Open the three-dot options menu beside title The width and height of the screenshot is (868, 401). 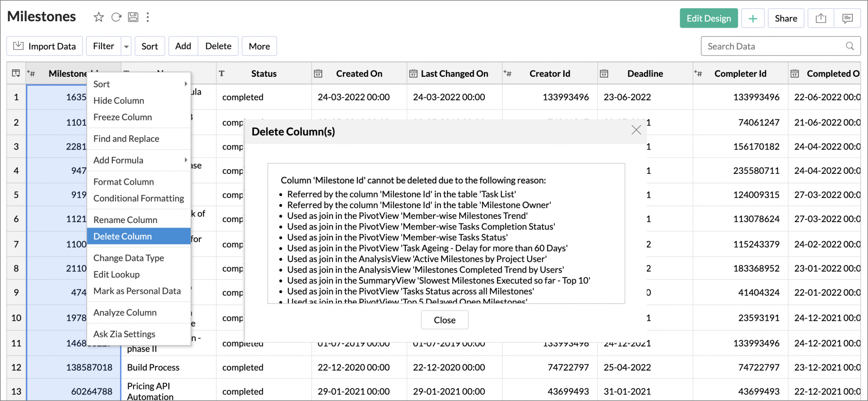(148, 17)
